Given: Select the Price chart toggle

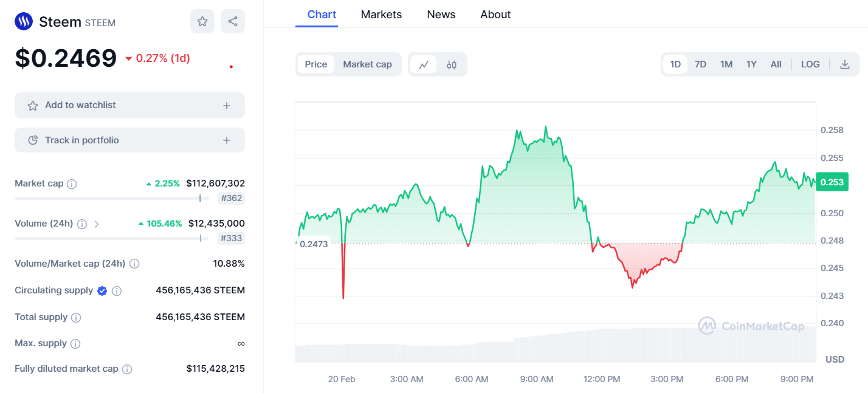Looking at the screenshot, I should (316, 64).
